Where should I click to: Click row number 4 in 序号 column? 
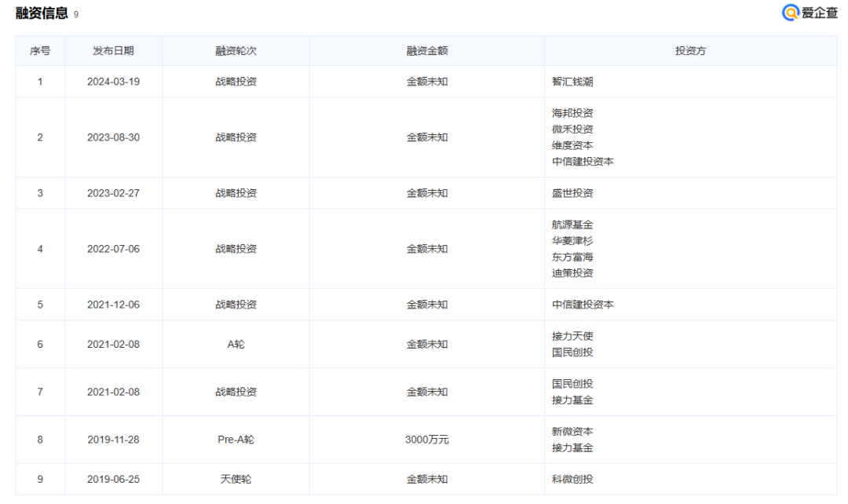click(x=40, y=249)
